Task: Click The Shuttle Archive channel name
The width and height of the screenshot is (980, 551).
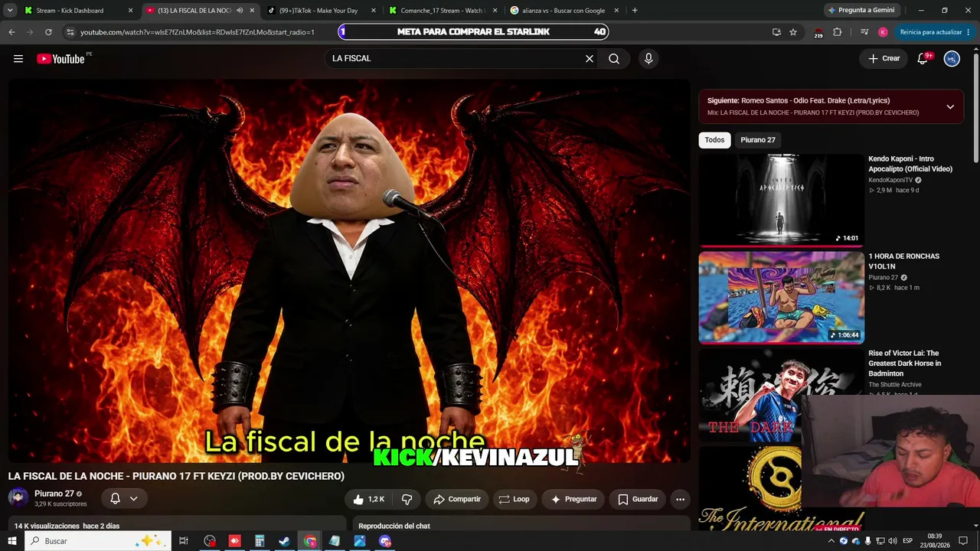Action: pyautogui.click(x=895, y=385)
